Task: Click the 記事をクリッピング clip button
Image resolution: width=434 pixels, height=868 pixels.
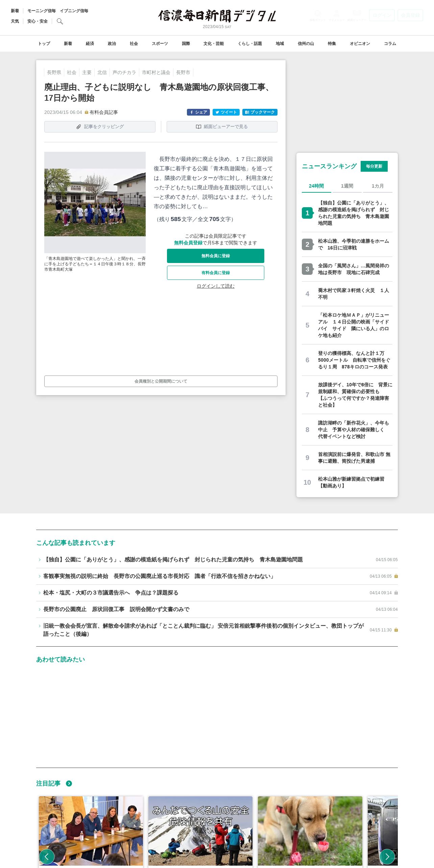Action: click(100, 127)
